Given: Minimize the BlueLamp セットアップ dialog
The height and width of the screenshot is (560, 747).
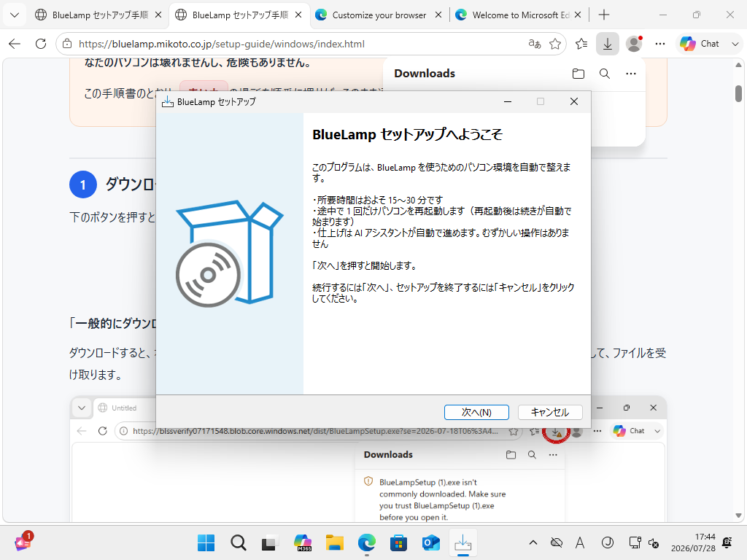Looking at the screenshot, I should pos(508,101).
